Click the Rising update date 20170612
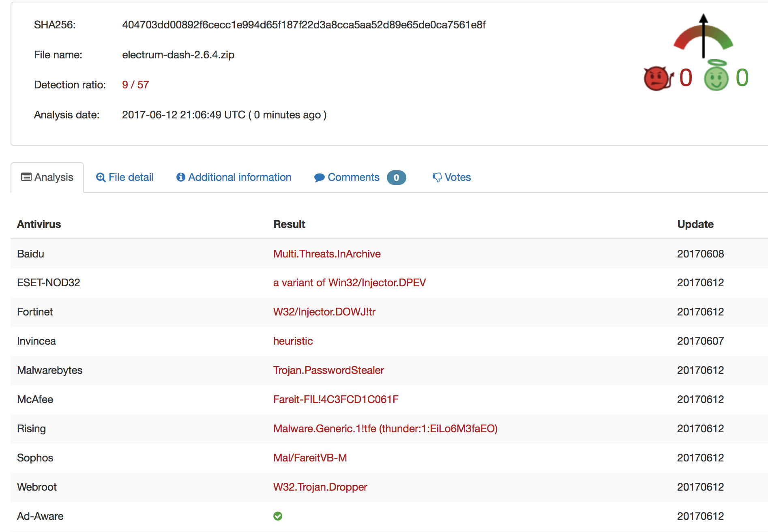The height and width of the screenshot is (532, 768). (700, 429)
